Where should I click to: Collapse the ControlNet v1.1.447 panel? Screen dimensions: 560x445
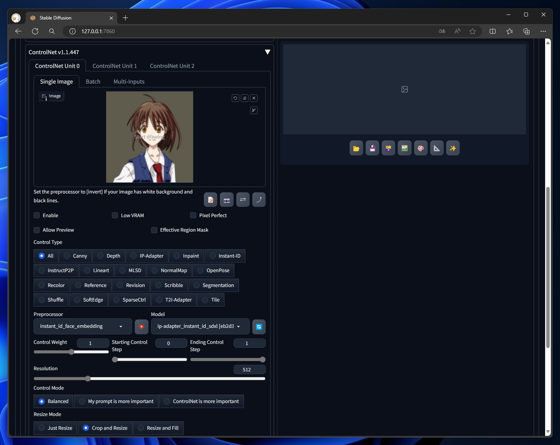coord(267,52)
